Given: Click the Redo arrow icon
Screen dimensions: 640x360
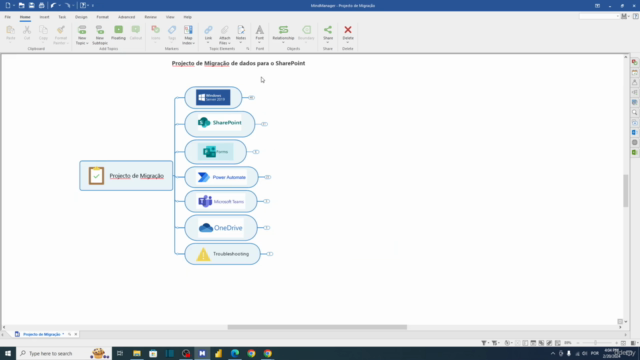Looking at the screenshot, I should (x=67, y=6).
